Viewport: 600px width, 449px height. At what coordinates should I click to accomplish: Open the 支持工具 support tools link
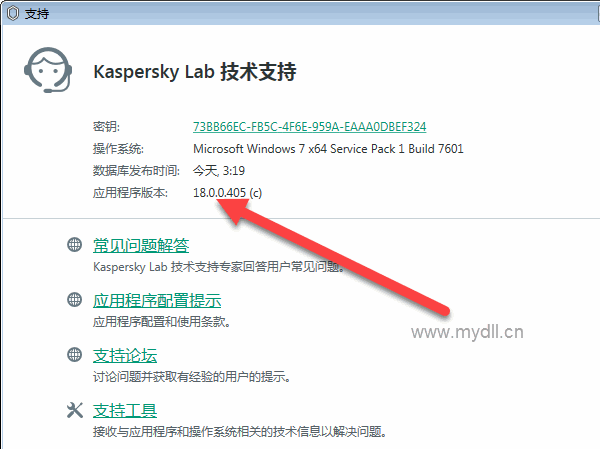tap(125, 411)
